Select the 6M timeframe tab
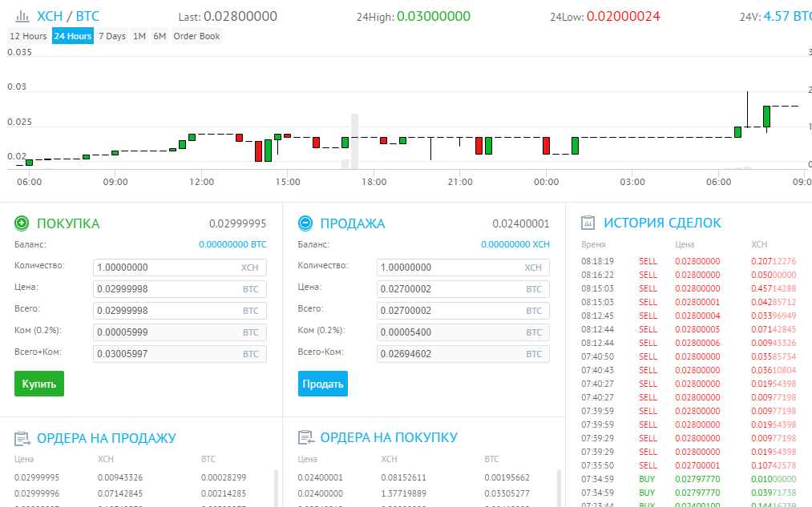The width and height of the screenshot is (812, 507). pyautogui.click(x=159, y=35)
